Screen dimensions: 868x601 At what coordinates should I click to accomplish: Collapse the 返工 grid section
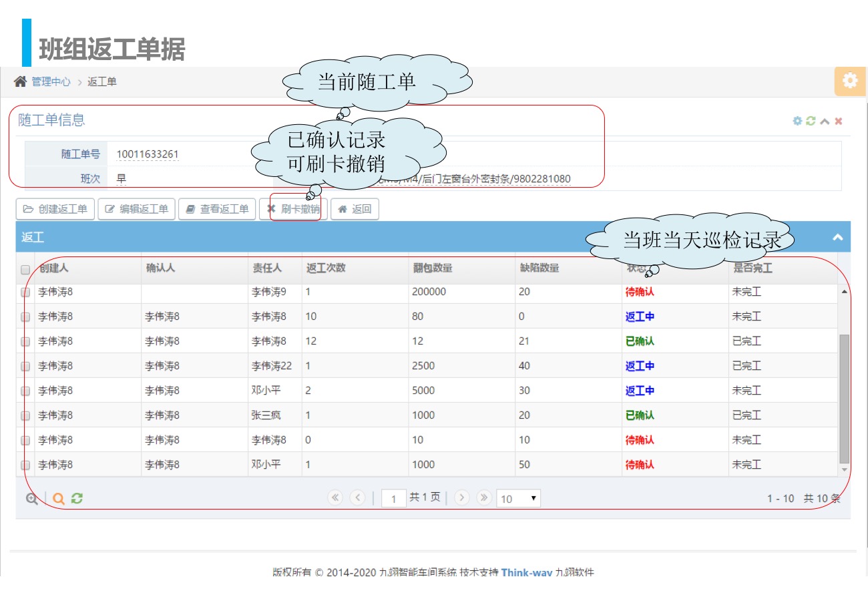click(x=837, y=238)
